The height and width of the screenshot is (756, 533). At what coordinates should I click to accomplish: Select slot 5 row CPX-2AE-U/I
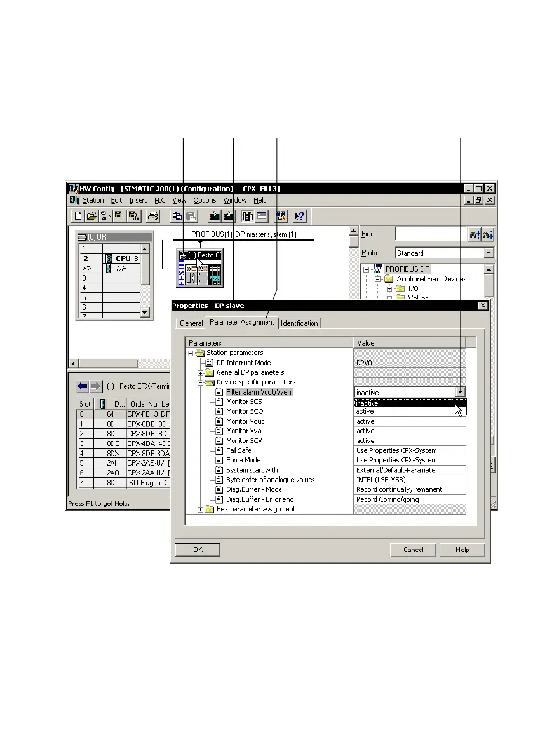coord(125,463)
